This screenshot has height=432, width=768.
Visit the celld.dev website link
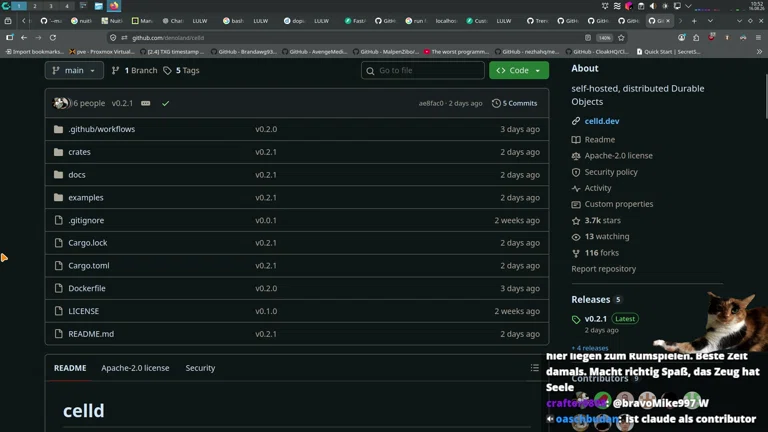(602, 121)
